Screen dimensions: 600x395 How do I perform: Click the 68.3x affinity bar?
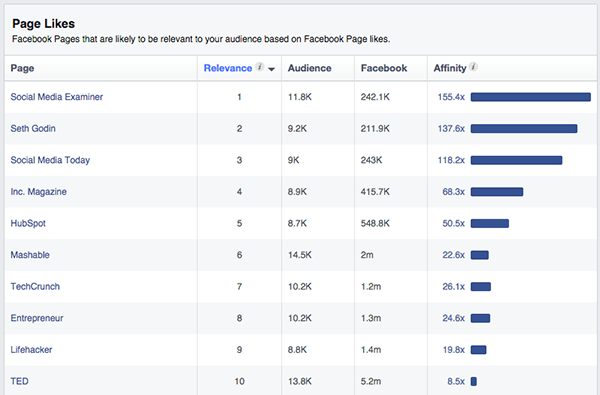(x=497, y=192)
